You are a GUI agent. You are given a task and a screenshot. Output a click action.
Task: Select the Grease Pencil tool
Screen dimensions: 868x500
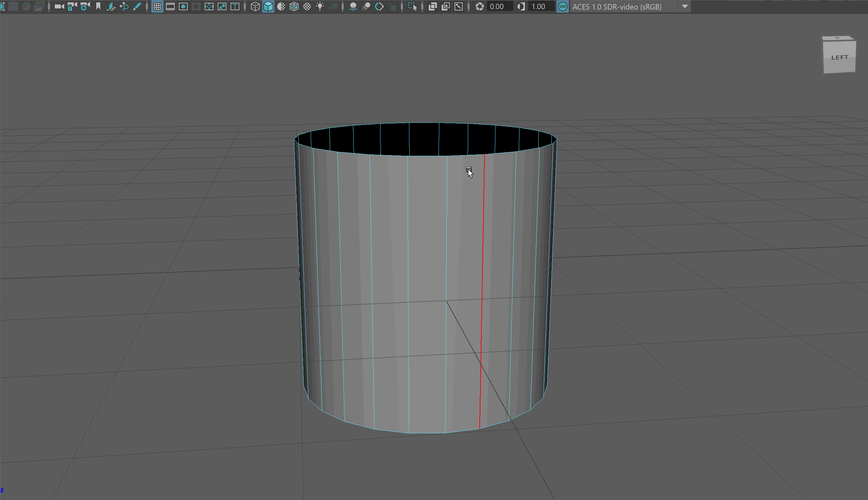click(137, 6)
